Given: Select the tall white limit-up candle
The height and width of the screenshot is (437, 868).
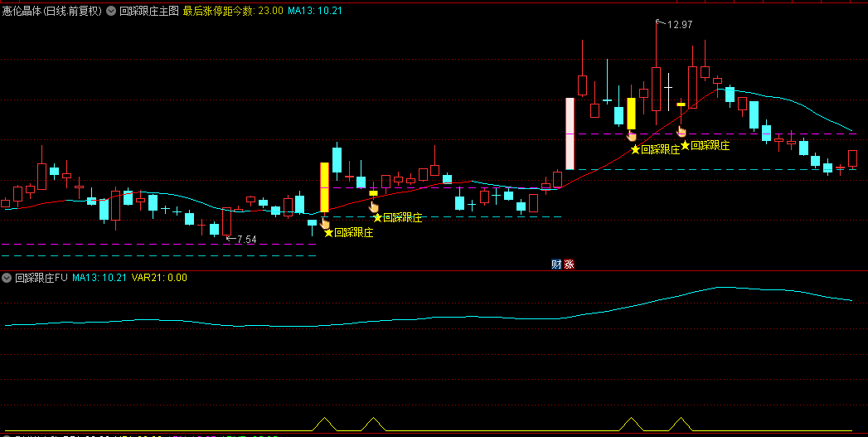Looking at the screenshot, I should point(570,134).
